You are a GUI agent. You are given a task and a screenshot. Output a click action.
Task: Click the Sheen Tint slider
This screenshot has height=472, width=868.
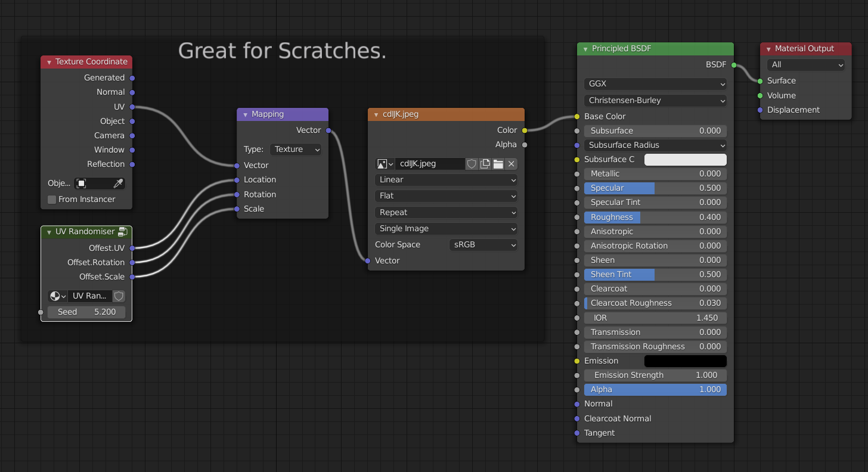(655, 274)
